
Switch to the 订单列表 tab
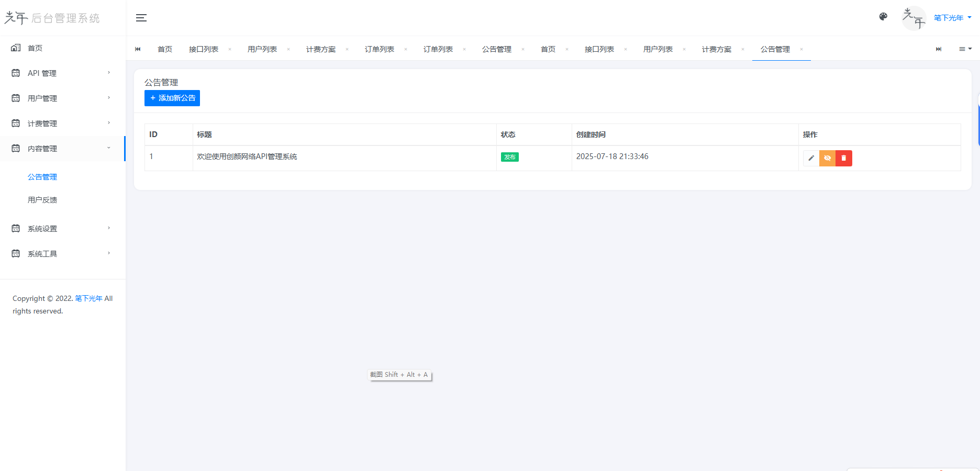pos(380,49)
